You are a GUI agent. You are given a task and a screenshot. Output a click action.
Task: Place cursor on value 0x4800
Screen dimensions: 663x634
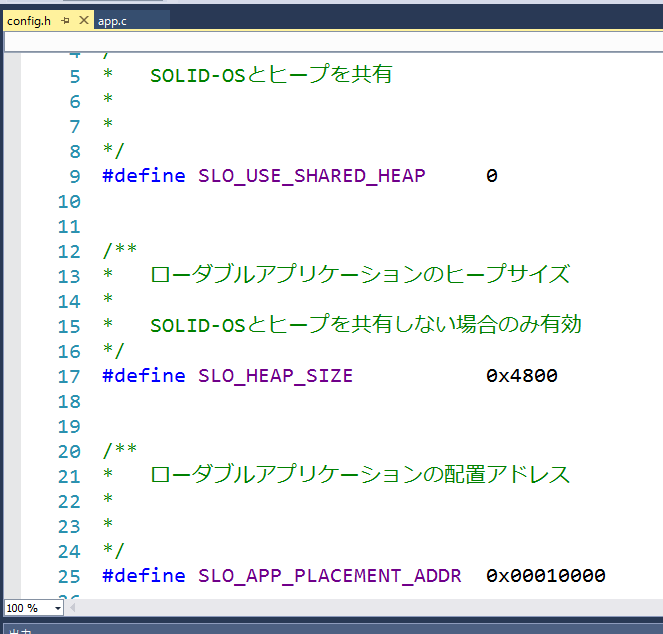click(521, 376)
